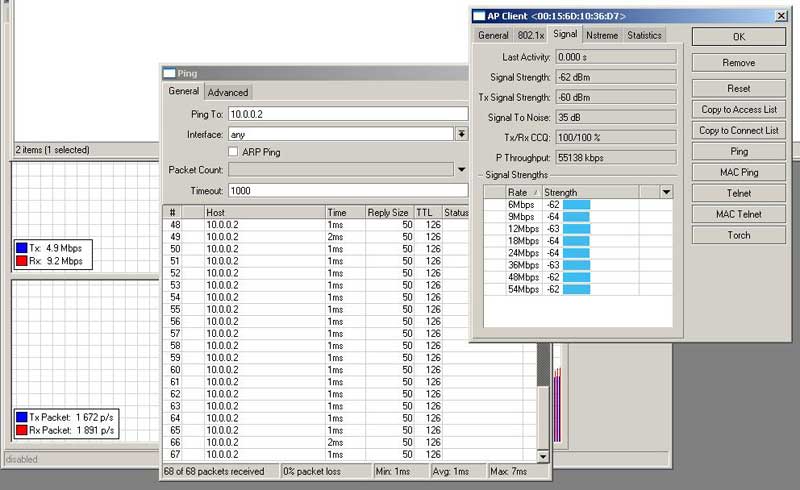Enable the ARP Ping checkbox
Image resolution: width=800 pixels, height=490 pixels.
click(x=233, y=152)
